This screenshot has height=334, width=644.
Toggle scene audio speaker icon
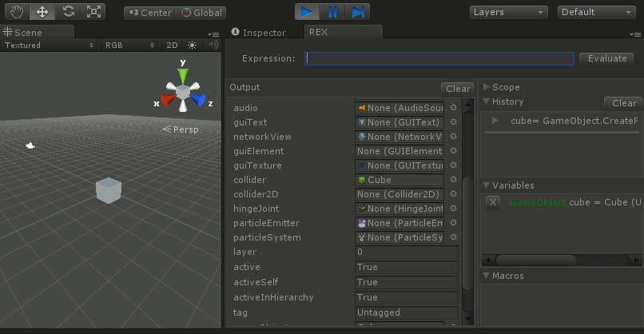213,46
